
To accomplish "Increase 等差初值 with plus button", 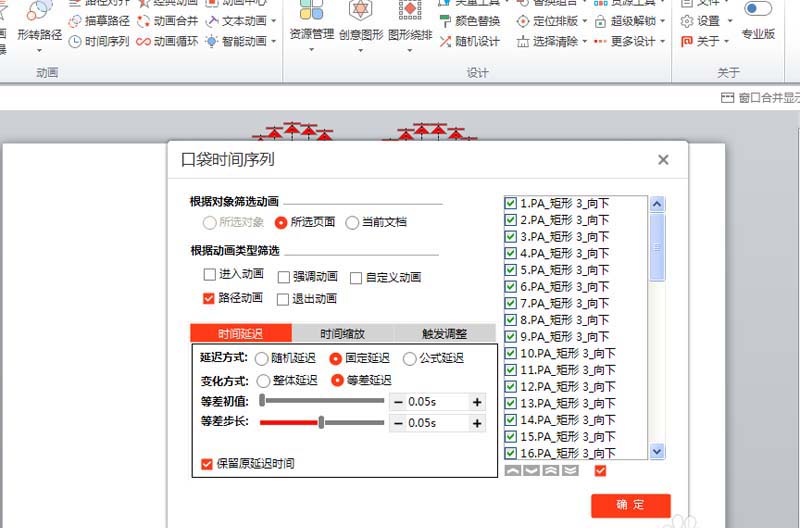I will 477,402.
